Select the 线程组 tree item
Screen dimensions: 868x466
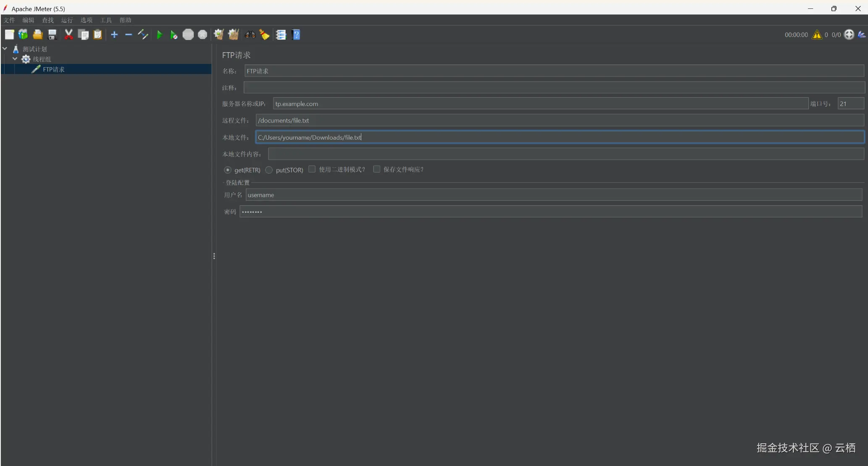[42, 59]
